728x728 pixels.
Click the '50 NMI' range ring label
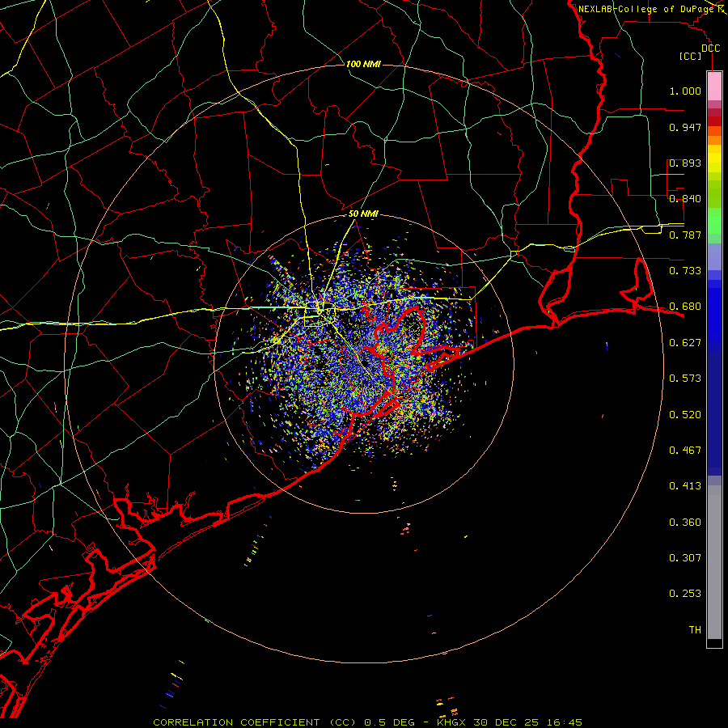(363, 214)
